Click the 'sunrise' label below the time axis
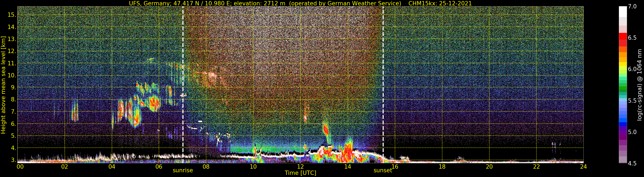Screen dimensions: 644x177 coord(183,171)
